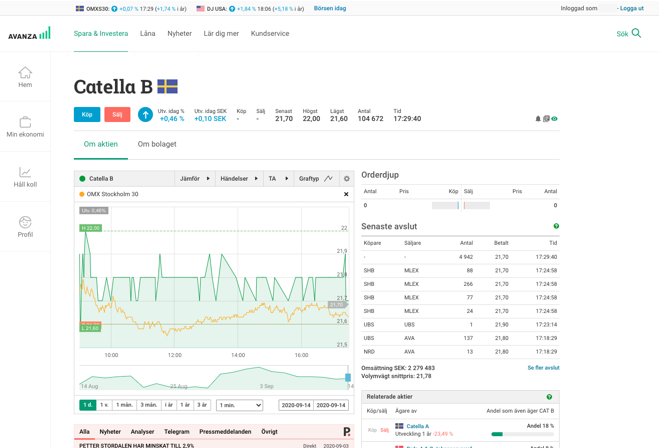Select the 1 d. chart period

[87, 405]
